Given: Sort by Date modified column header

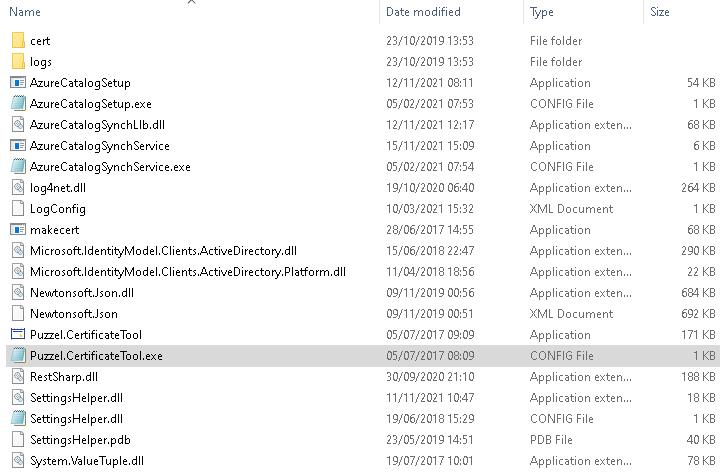Looking at the screenshot, I should tap(423, 12).
